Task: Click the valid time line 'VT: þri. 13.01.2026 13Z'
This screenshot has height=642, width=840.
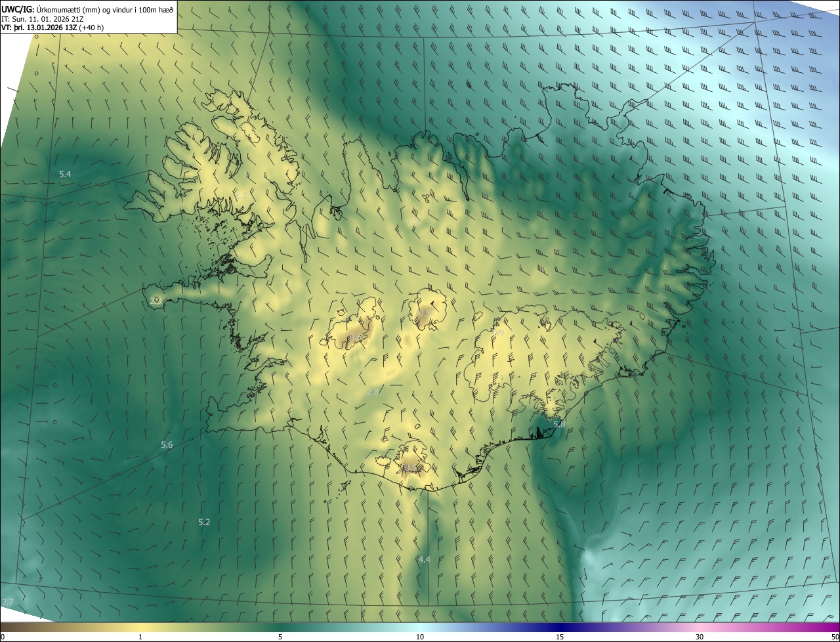Action: click(39, 28)
